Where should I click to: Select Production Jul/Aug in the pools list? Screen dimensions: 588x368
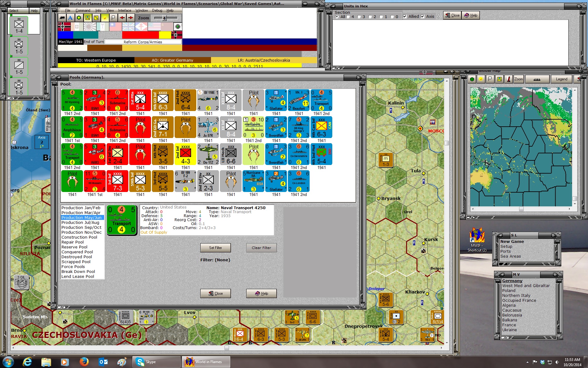click(x=80, y=223)
